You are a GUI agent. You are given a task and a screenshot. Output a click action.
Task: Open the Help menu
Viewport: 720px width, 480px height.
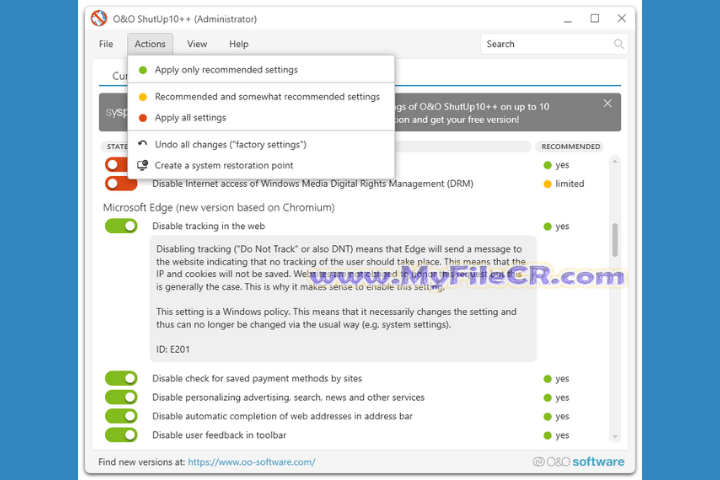(x=239, y=44)
